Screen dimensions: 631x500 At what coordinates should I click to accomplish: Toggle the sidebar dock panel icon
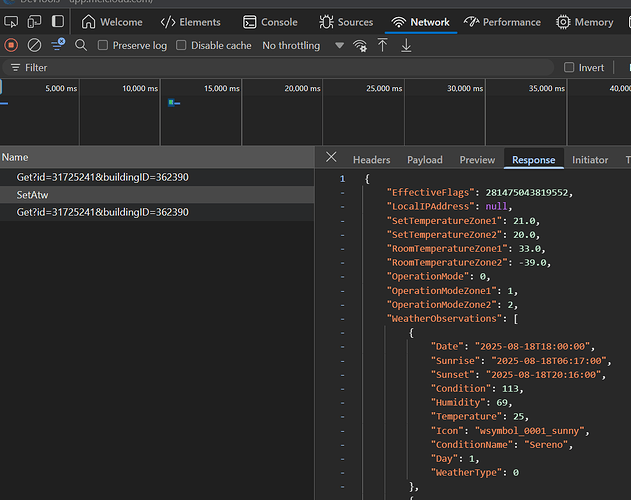pyautogui.click(x=58, y=21)
